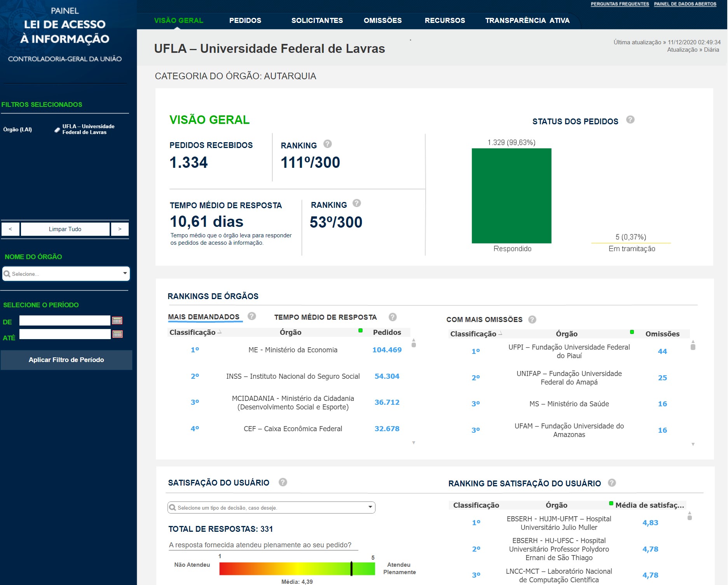Click help icon next to Status dos Pedidos

tap(630, 120)
